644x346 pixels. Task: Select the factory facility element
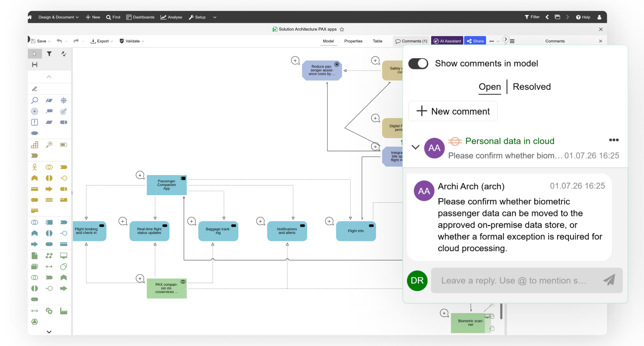point(64,311)
